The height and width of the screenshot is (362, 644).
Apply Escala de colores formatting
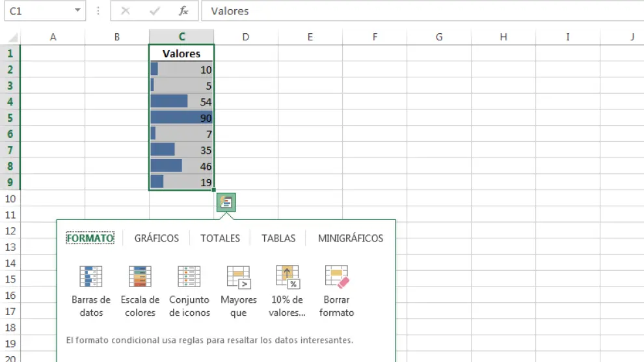pyautogui.click(x=140, y=277)
